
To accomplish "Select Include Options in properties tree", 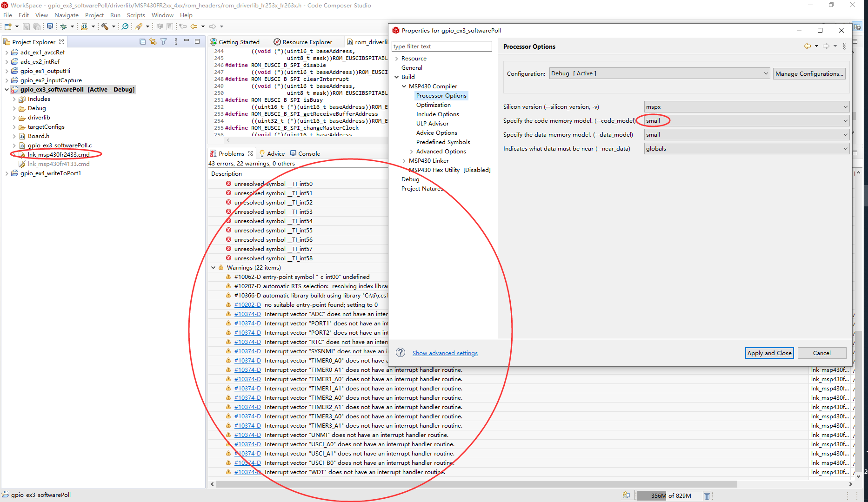I will pyautogui.click(x=437, y=114).
